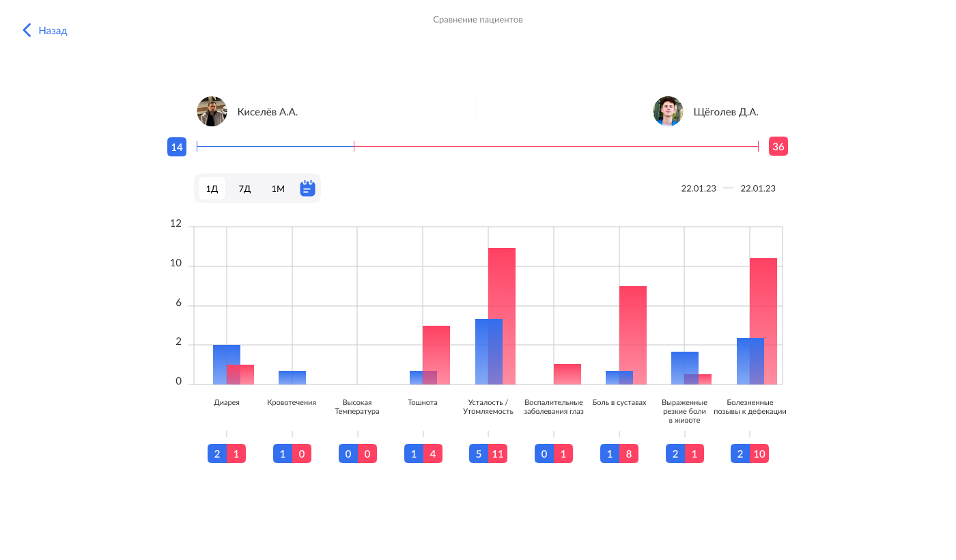Select the 1Д period tab
This screenshot has height=560, width=956.
click(x=212, y=188)
